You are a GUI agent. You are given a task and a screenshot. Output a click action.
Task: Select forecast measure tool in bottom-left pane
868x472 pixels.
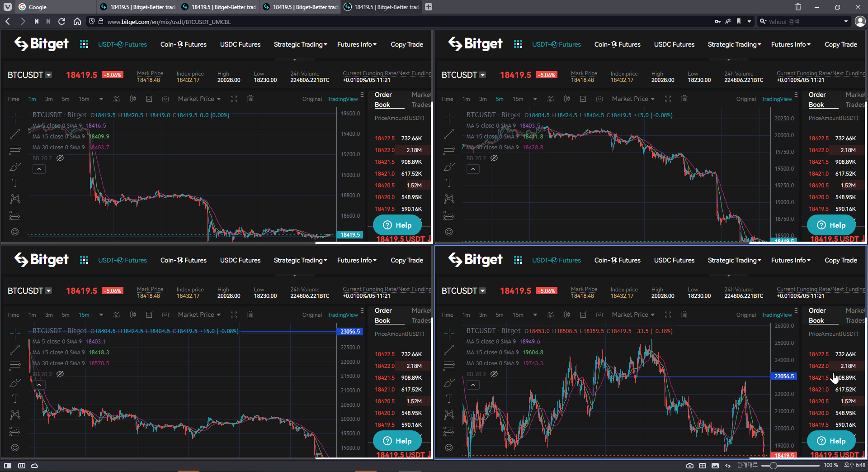[x=15, y=431]
